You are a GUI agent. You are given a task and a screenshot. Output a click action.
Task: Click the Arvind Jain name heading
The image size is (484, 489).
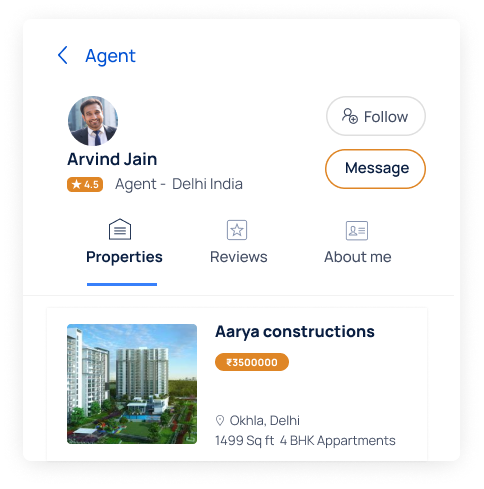tap(112, 159)
